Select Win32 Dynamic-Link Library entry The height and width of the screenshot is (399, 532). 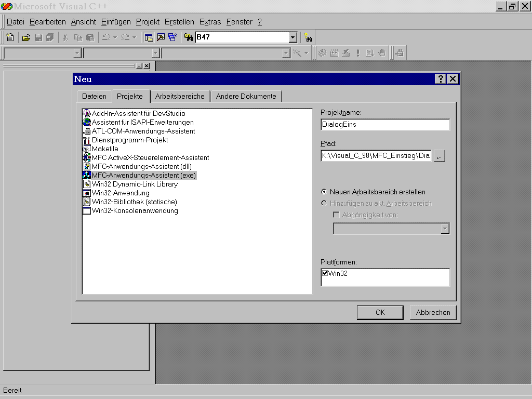(x=135, y=184)
